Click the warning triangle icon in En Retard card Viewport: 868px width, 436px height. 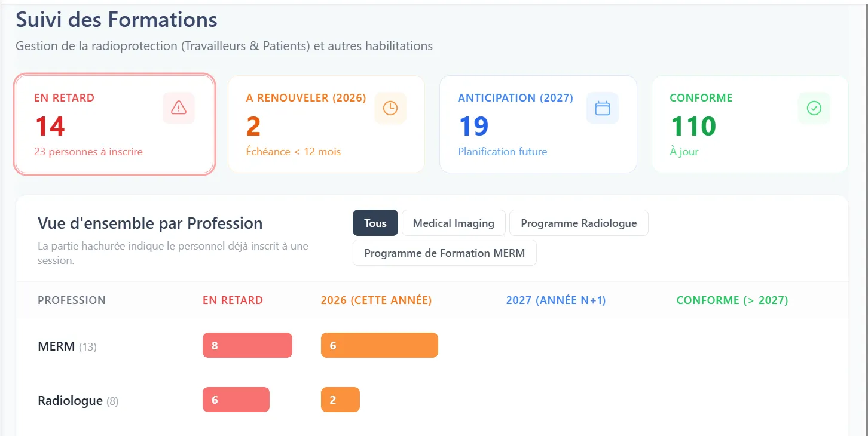pos(179,108)
